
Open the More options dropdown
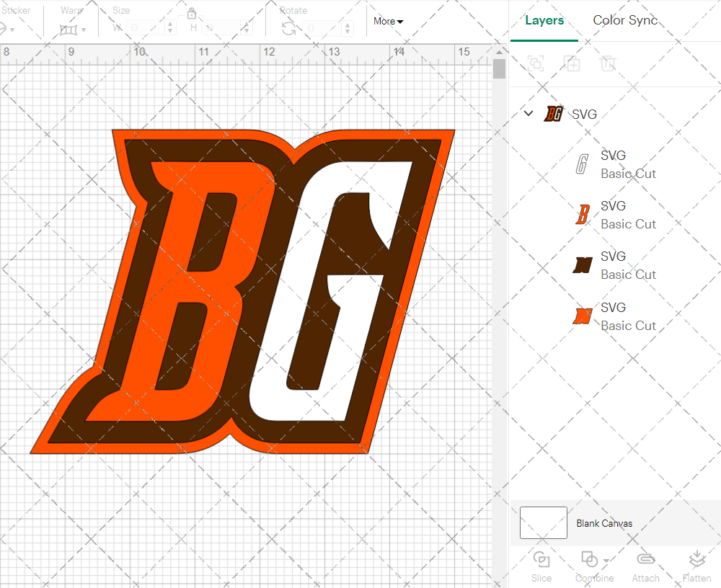click(387, 22)
